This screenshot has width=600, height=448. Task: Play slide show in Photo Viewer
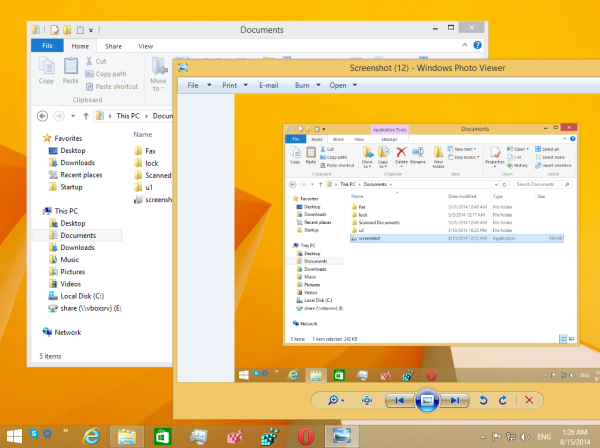(x=427, y=400)
